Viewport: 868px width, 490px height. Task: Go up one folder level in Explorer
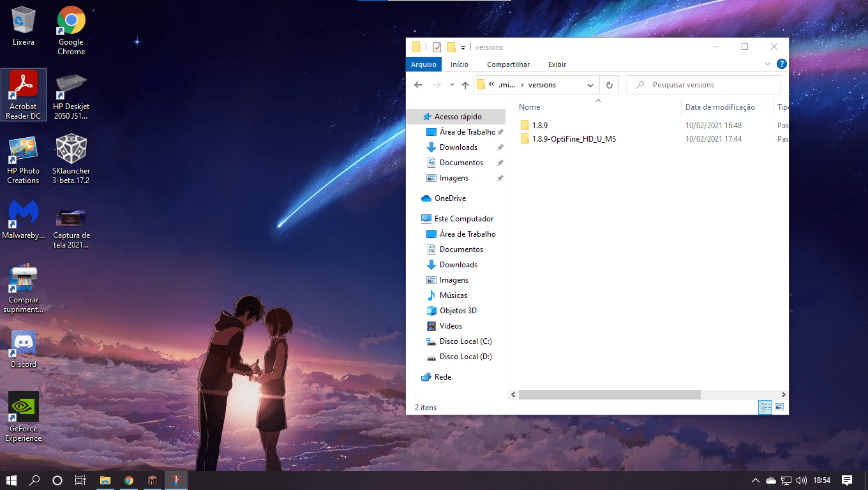coord(465,85)
